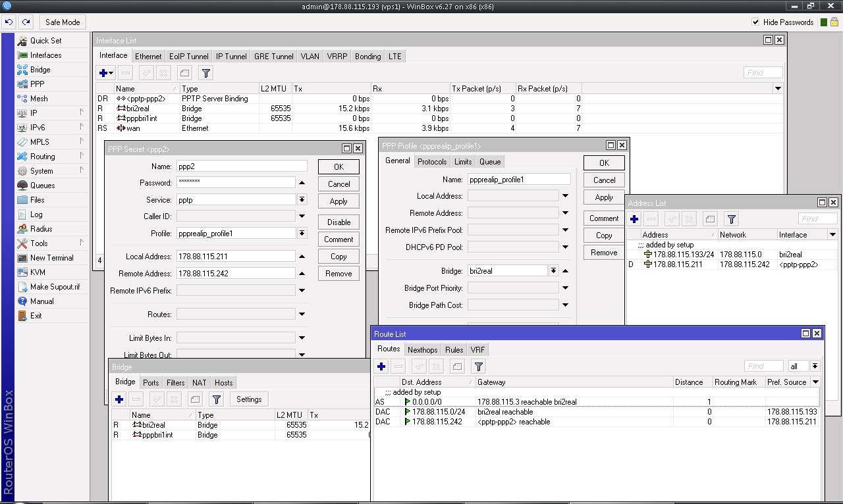Expand Caller ID field in PPP Secret
Viewport: 843px width, 504px height.
tap(302, 216)
